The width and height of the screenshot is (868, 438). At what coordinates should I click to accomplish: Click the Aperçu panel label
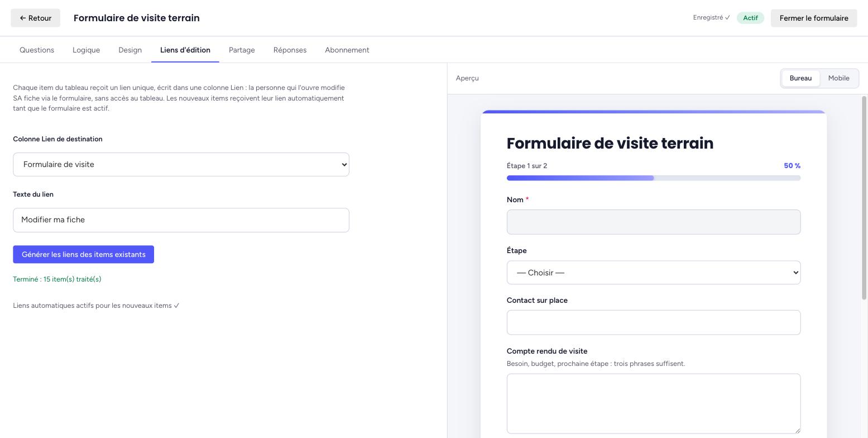pyautogui.click(x=467, y=78)
